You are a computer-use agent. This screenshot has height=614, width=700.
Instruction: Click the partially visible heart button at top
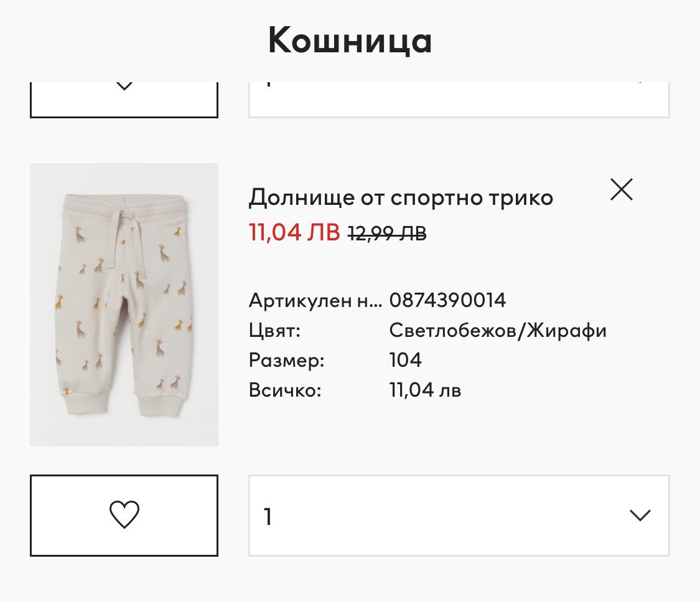coord(124,99)
